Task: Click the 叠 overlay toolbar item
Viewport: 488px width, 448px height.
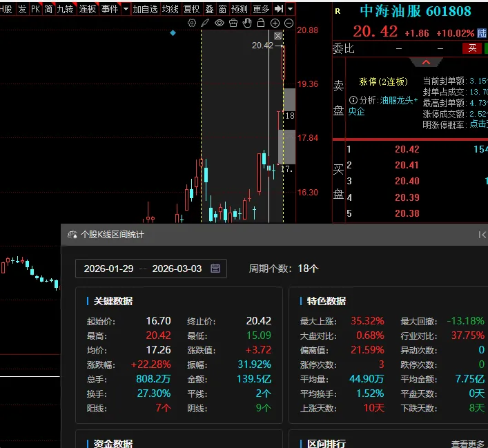Action: click(209, 10)
